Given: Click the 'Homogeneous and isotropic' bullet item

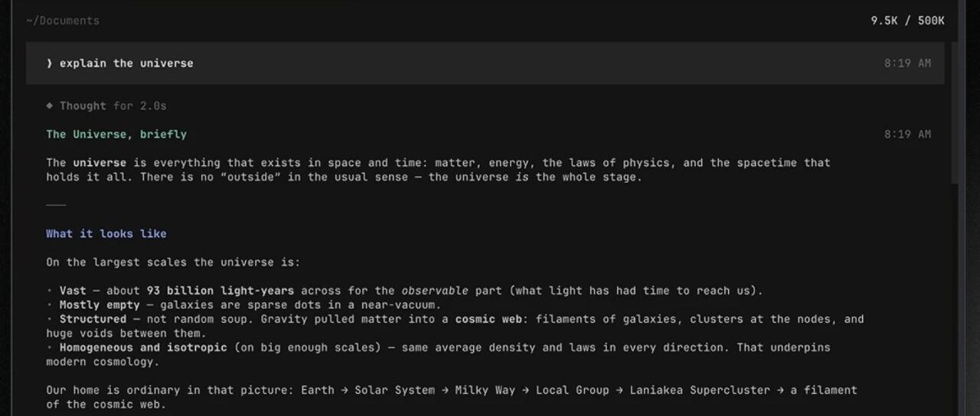Looking at the screenshot, I should (x=438, y=354).
